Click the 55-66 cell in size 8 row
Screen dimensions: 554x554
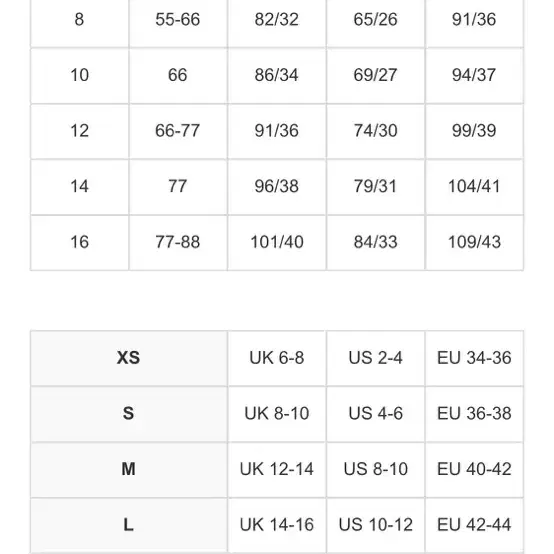(178, 20)
